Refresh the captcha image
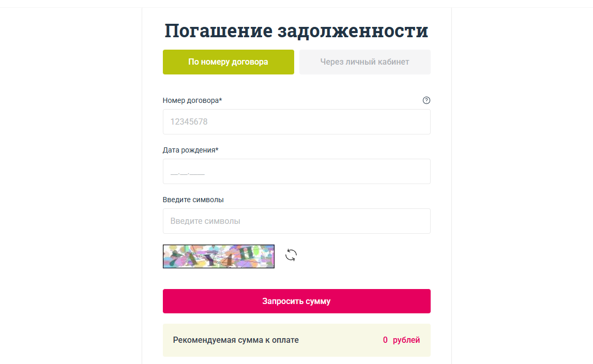 291,255
